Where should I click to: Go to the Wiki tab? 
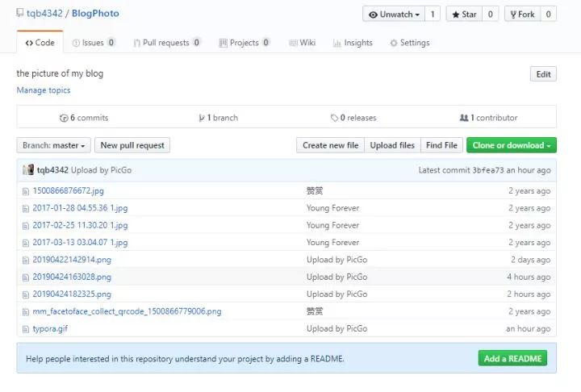pyautogui.click(x=303, y=43)
